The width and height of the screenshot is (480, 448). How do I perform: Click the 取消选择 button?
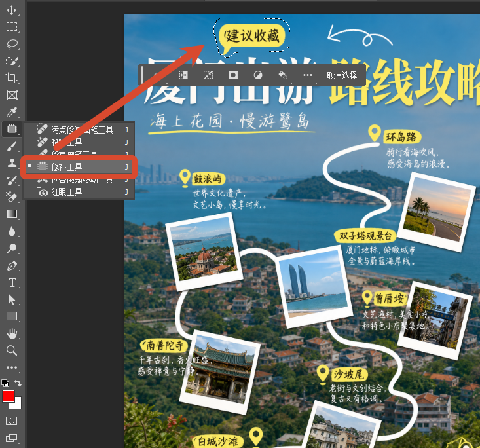pyautogui.click(x=342, y=75)
